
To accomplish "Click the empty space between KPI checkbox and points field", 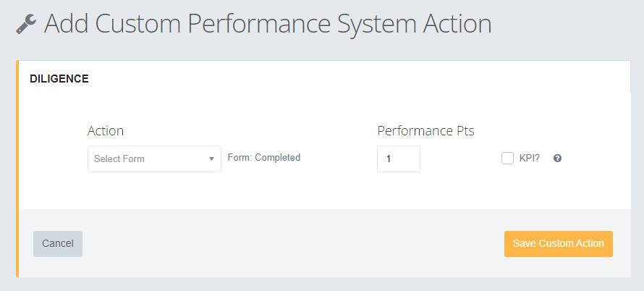I will click(460, 159).
